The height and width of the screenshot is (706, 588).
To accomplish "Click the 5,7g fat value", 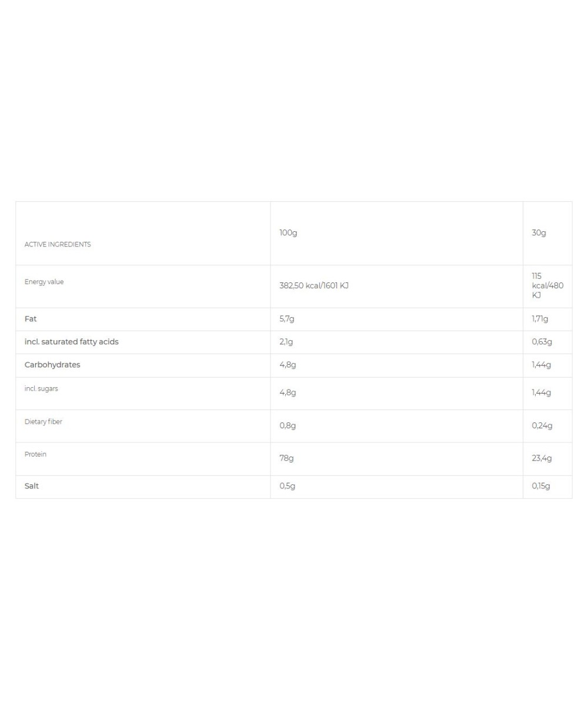I will pos(287,319).
